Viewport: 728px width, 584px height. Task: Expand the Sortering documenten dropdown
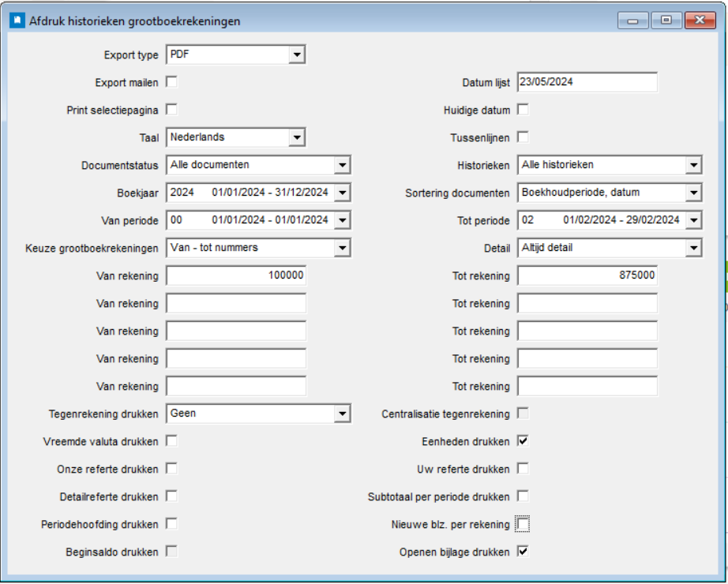(x=693, y=193)
